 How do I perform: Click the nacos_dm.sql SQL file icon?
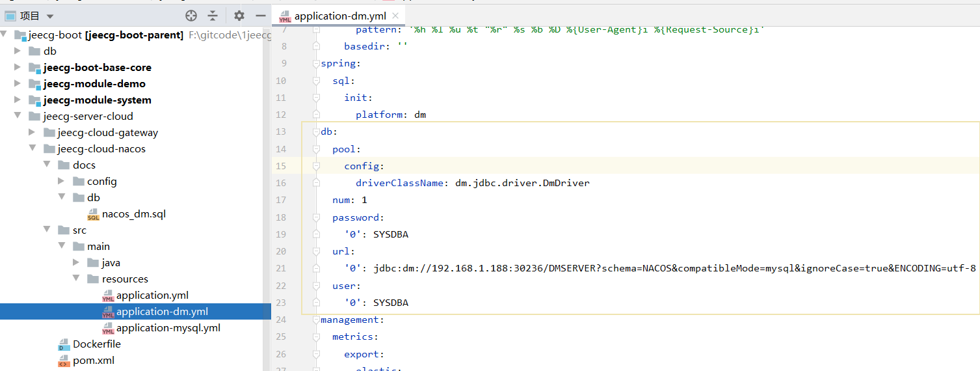[93, 214]
